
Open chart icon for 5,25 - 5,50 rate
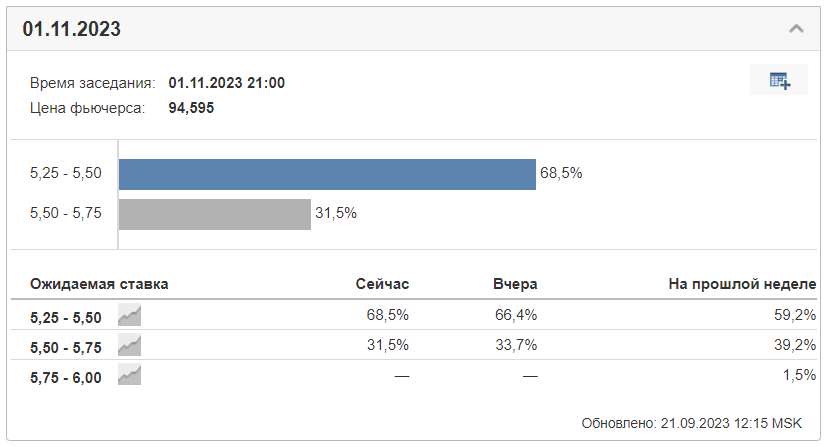(129, 316)
